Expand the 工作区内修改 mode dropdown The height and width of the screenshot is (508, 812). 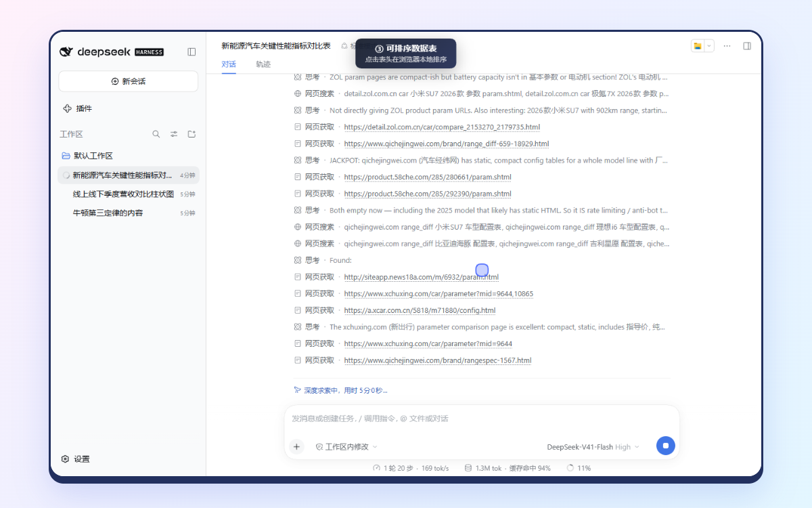point(346,447)
